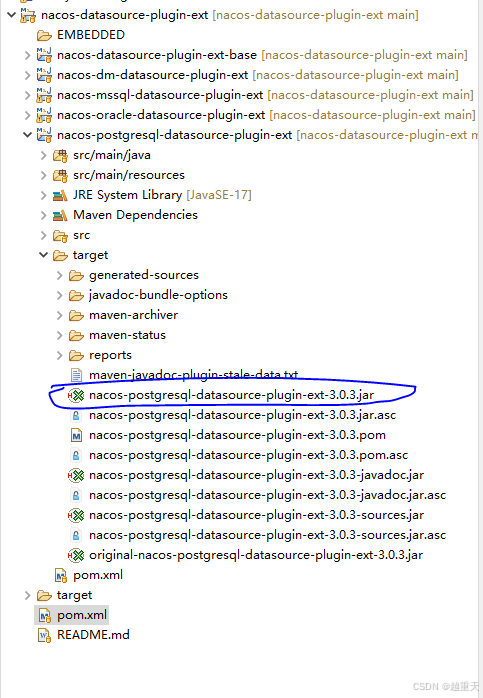Click jar icon of 3.0.3-sources.jar
483x698 pixels.
(x=76, y=515)
